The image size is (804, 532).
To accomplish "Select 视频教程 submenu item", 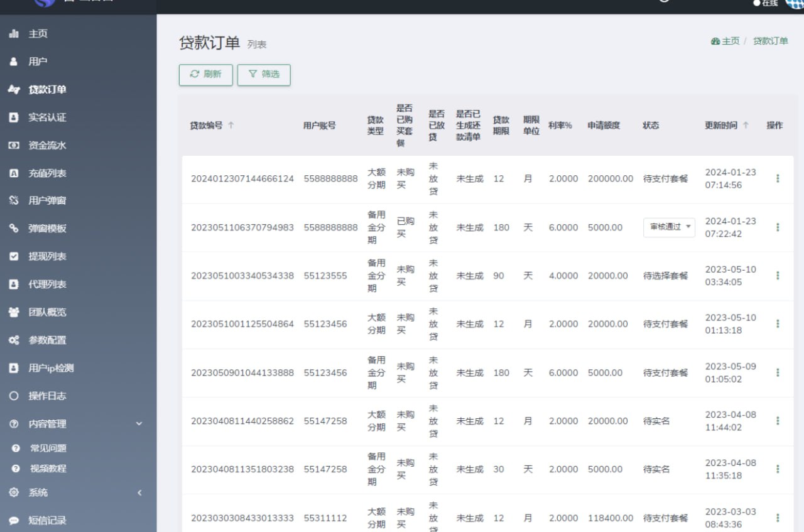I will tap(48, 469).
